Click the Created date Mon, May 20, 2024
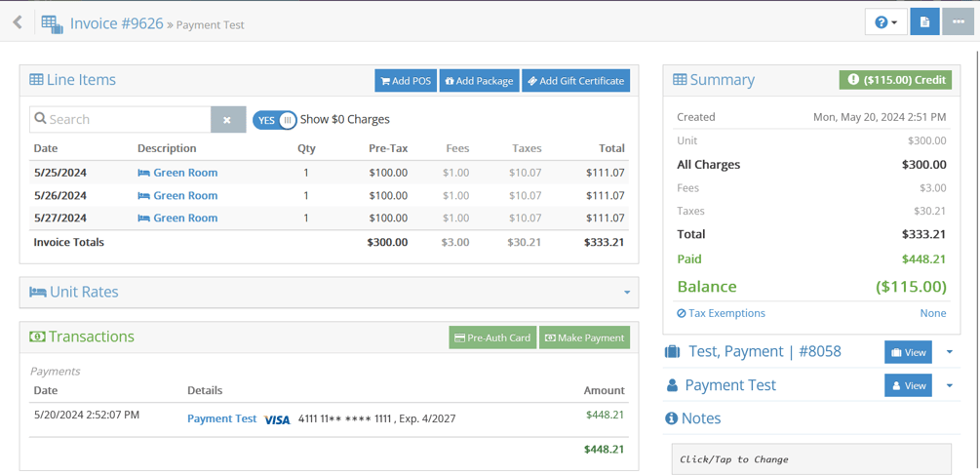 click(x=880, y=117)
